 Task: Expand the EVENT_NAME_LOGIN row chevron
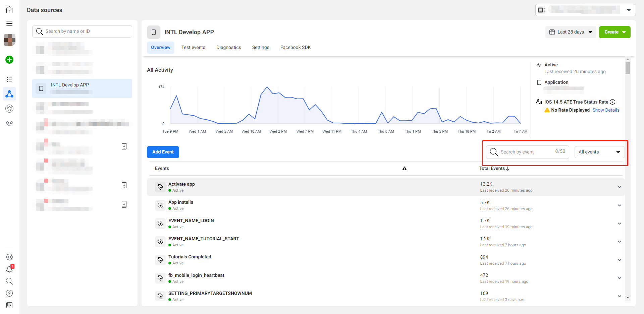pos(619,224)
